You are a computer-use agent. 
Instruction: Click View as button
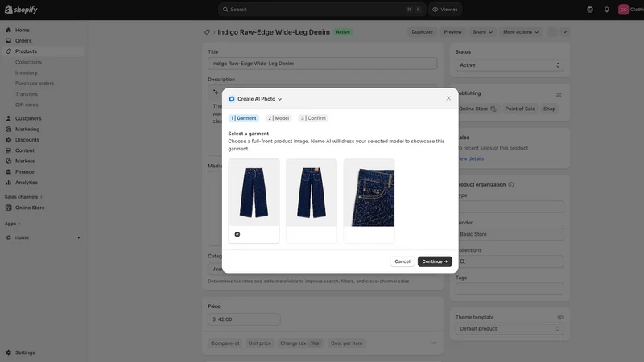click(445, 10)
